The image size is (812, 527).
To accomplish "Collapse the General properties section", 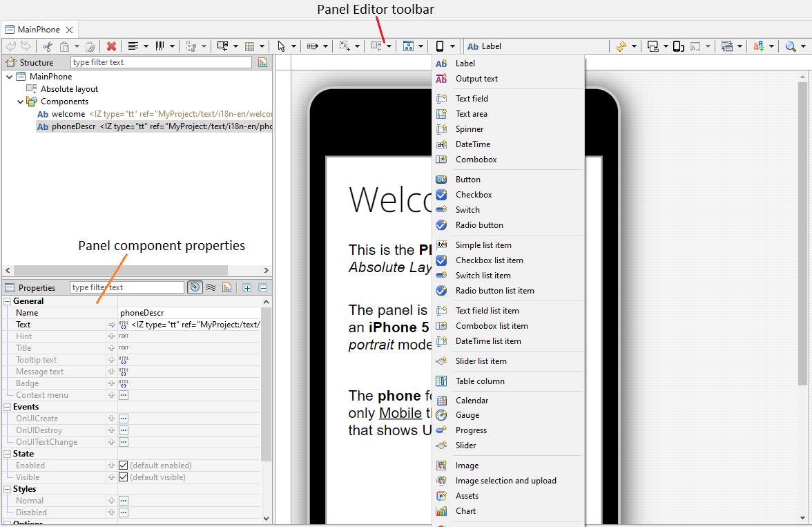I will pyautogui.click(x=8, y=301).
